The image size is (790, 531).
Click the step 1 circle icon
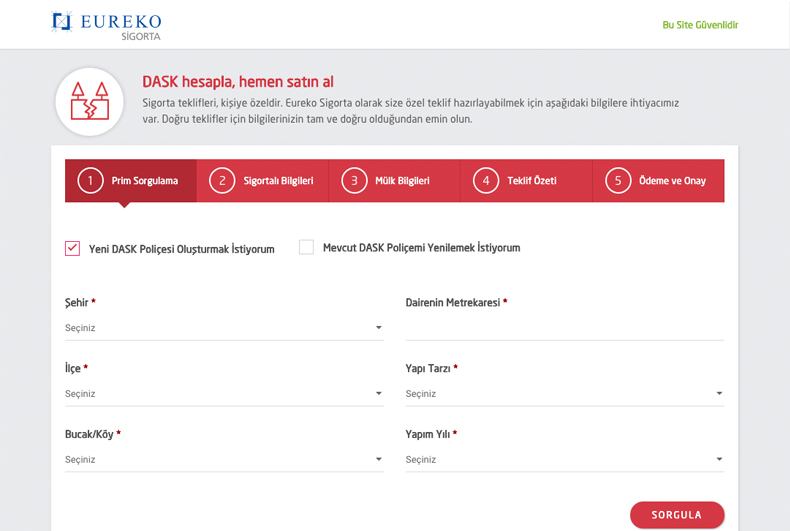(90, 180)
